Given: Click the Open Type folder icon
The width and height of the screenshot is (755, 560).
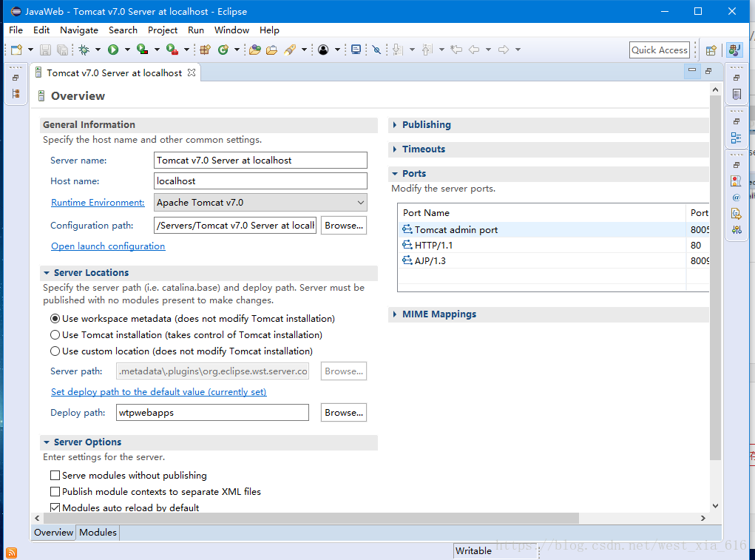Looking at the screenshot, I should (x=254, y=50).
